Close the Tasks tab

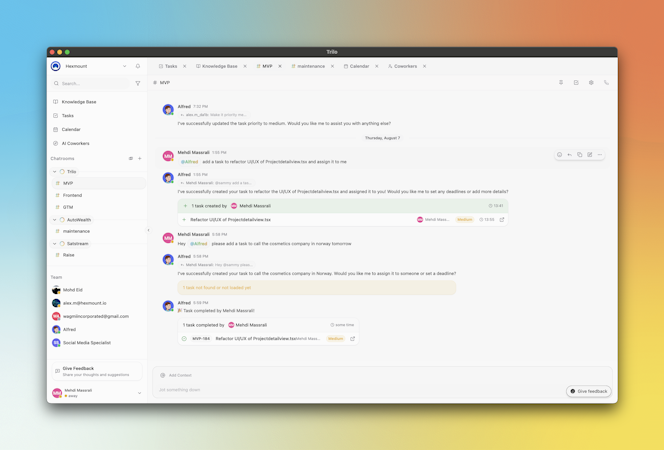[x=185, y=66]
